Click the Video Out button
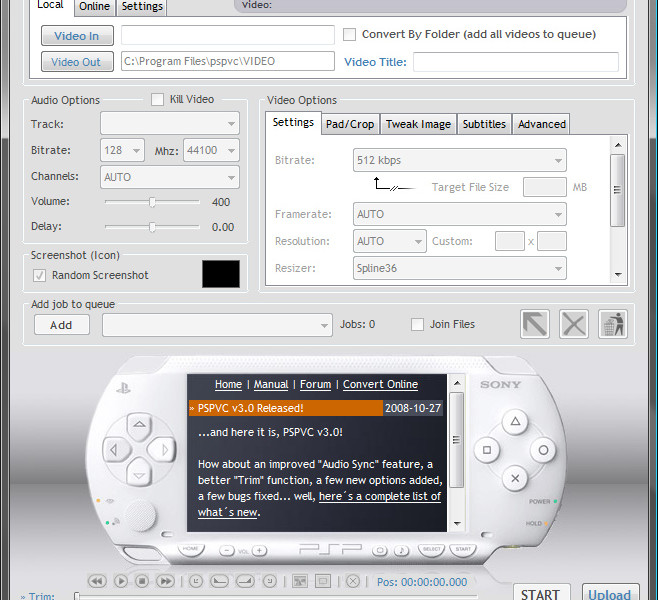Screen dimensions: 658x600 point(77,62)
